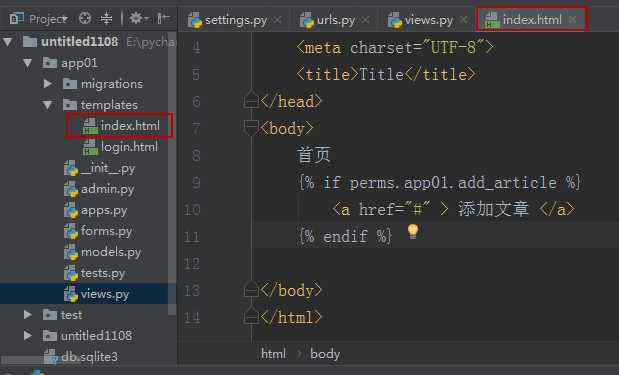Collapse the untitled1108 project root
The image size is (619, 375).
point(8,42)
